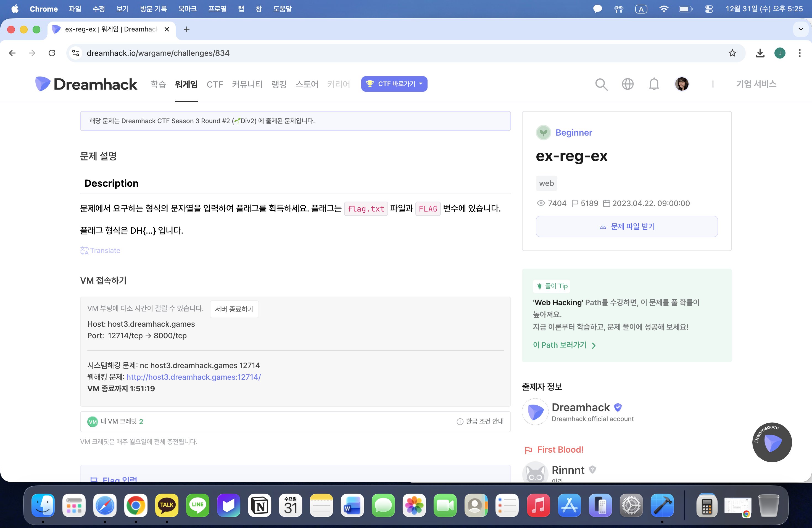Click the 서버 종료하기 button

[x=234, y=309]
